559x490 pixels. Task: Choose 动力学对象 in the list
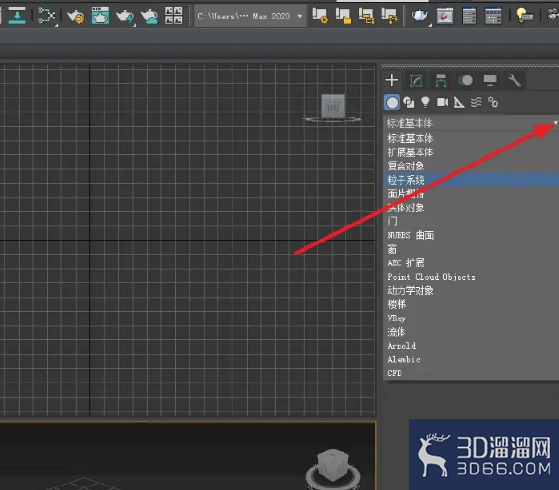click(x=471, y=291)
